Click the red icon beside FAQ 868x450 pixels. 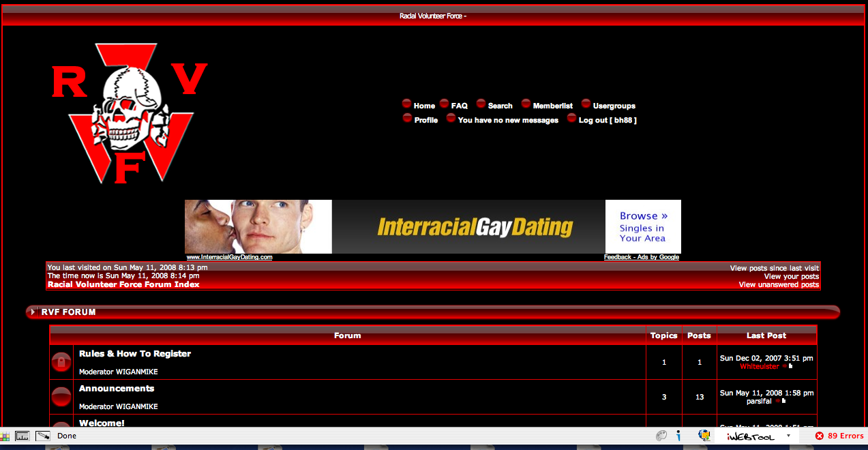(x=444, y=104)
